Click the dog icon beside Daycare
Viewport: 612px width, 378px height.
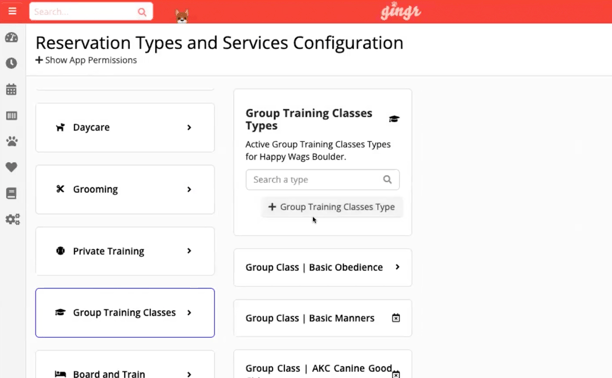(60, 127)
